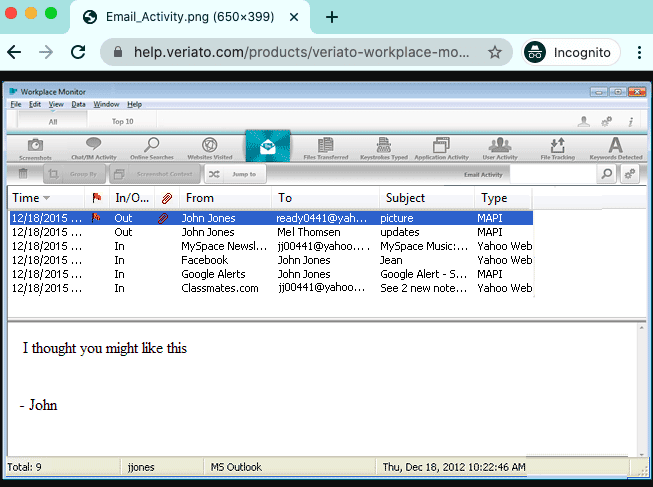Open the View menu

pyautogui.click(x=56, y=104)
